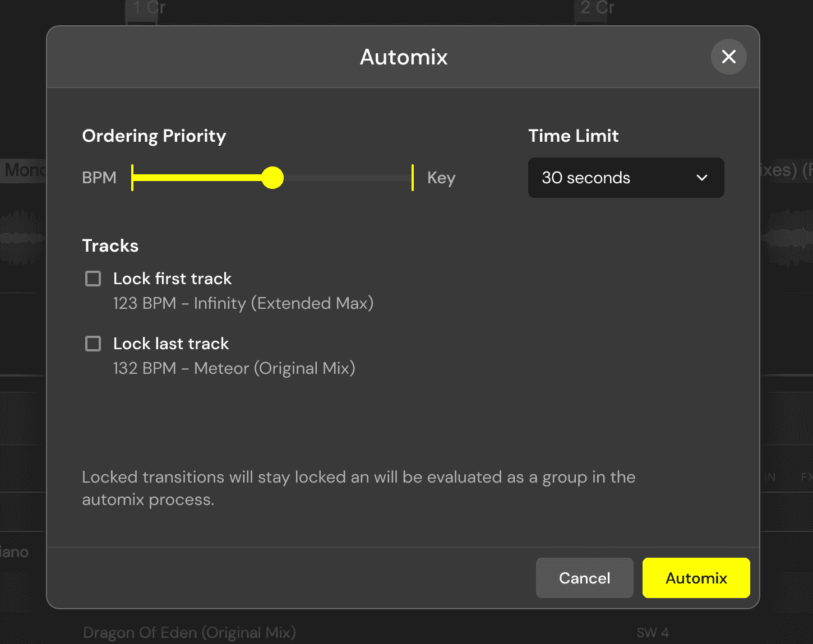Close the Automix dialog with the X
Image resolution: width=813 pixels, height=644 pixels.
pyautogui.click(x=728, y=57)
